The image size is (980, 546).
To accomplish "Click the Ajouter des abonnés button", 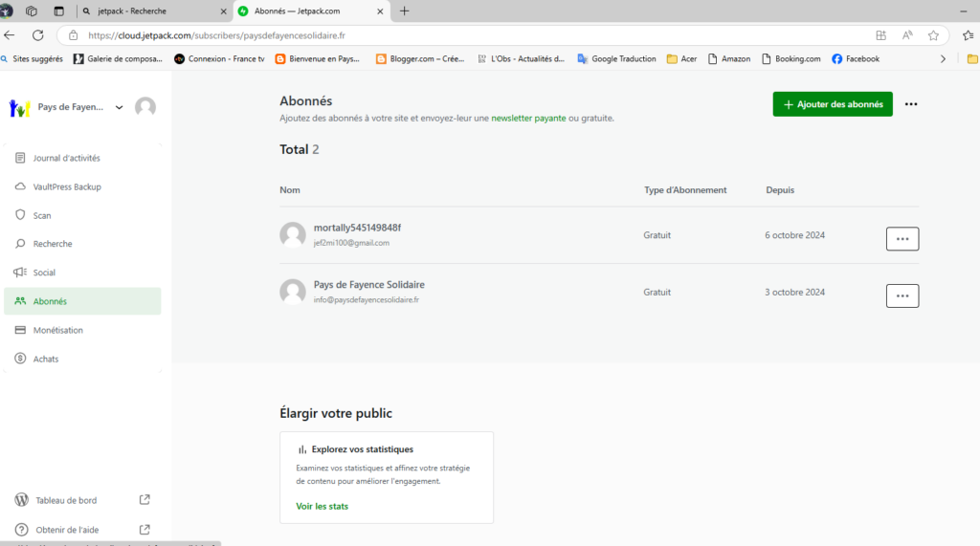I will [x=833, y=104].
